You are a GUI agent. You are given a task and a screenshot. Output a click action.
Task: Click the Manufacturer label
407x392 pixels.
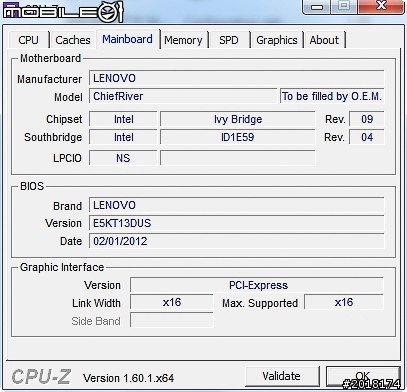(49, 79)
